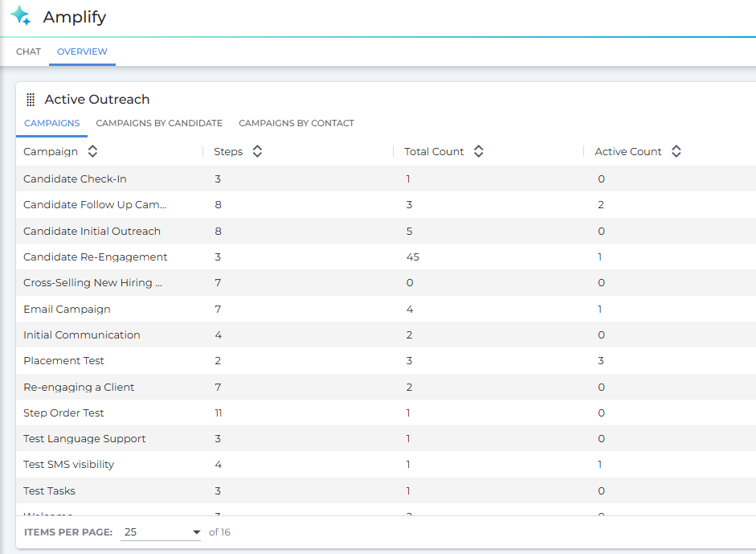Click the Active Outreach panel title
This screenshot has width=756, height=554.
click(x=97, y=100)
